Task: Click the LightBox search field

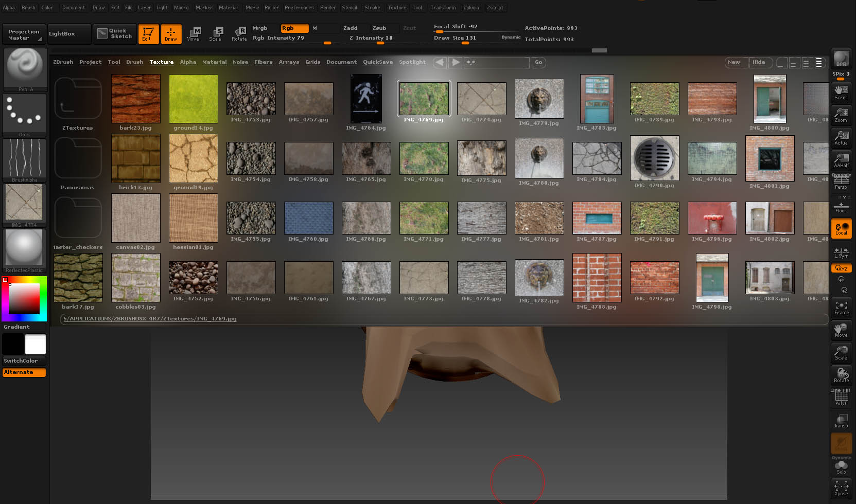Action: (x=497, y=62)
